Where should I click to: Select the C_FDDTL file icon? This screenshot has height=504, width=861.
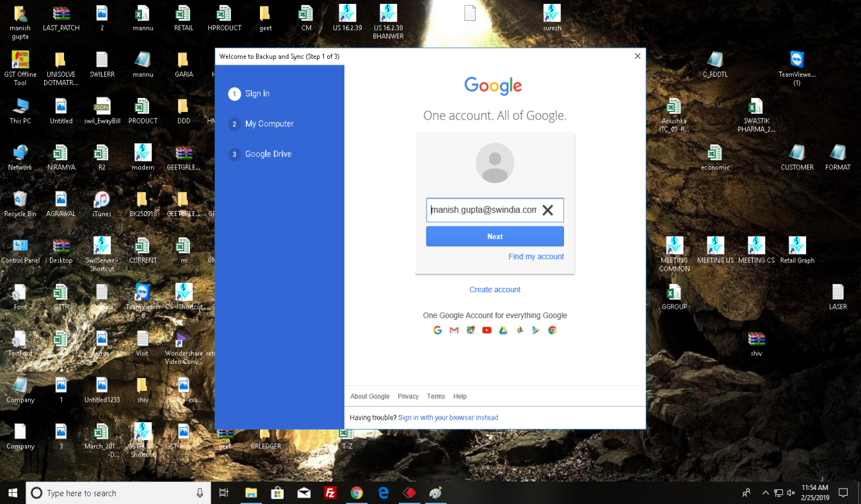tap(715, 65)
